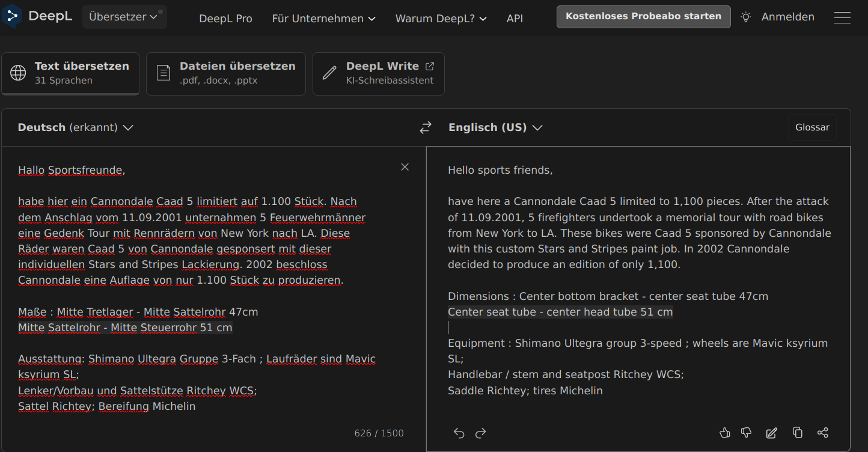The width and height of the screenshot is (868, 452).
Task: Click Anmelden to sign in
Action: click(x=788, y=17)
